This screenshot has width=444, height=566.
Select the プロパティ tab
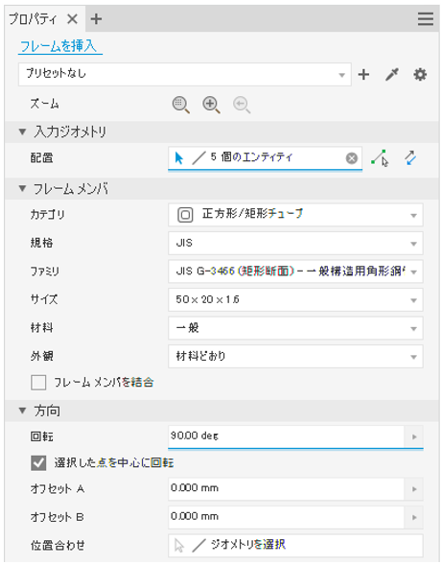32,19
